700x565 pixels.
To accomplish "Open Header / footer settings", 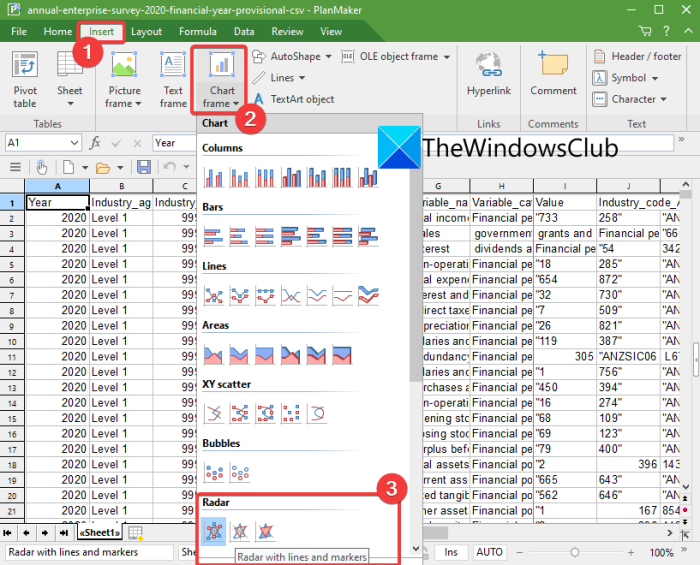I will (637, 56).
